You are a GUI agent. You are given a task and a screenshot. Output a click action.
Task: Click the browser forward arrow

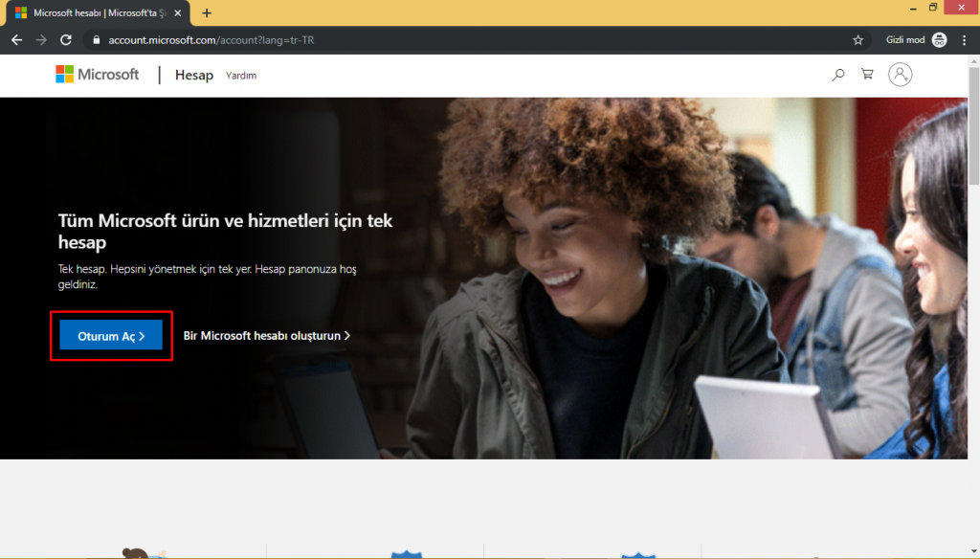coord(41,40)
